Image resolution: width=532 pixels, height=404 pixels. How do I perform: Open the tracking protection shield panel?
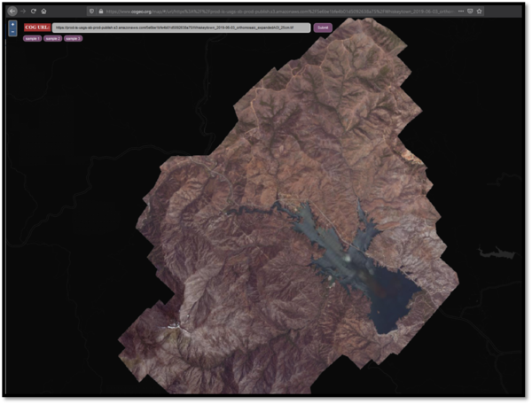90,11
